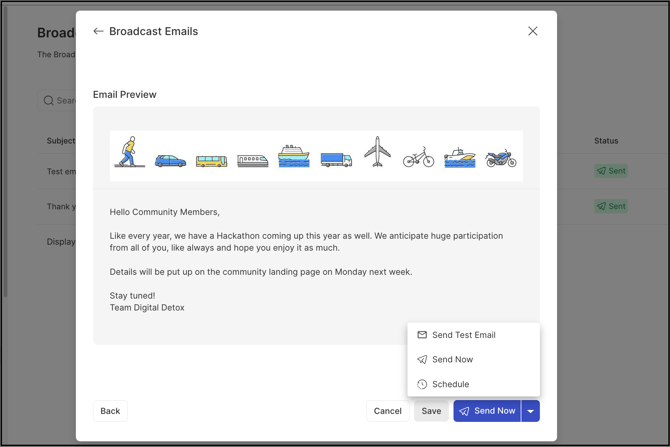Select Send Now in the dropdown menu
This screenshot has width=670, height=447.
[452, 359]
